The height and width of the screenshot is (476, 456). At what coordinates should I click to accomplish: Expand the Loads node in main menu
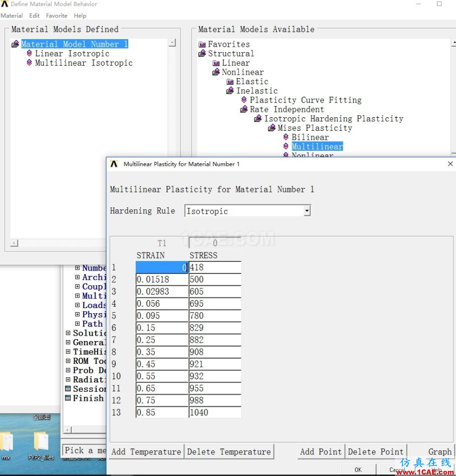coord(77,305)
